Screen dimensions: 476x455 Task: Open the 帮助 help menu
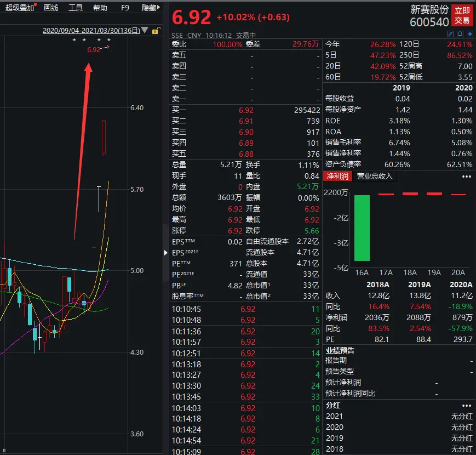coord(101,8)
